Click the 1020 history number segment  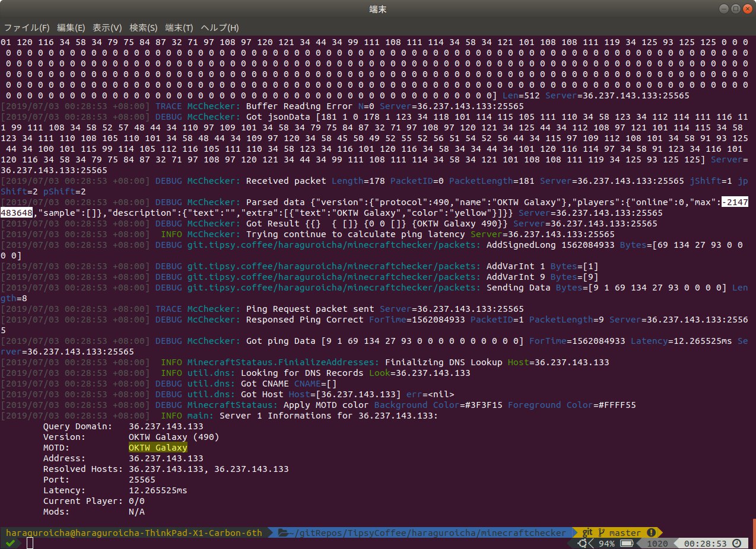[657, 543]
